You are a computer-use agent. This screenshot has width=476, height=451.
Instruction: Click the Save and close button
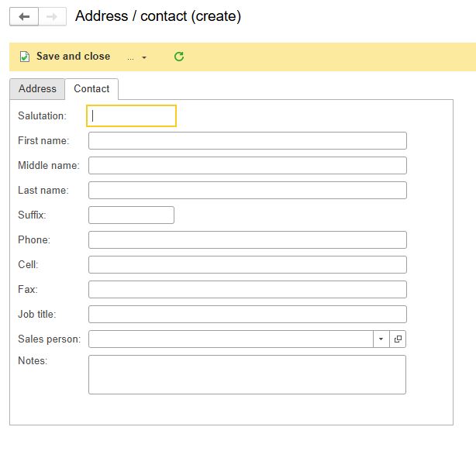[x=64, y=57]
